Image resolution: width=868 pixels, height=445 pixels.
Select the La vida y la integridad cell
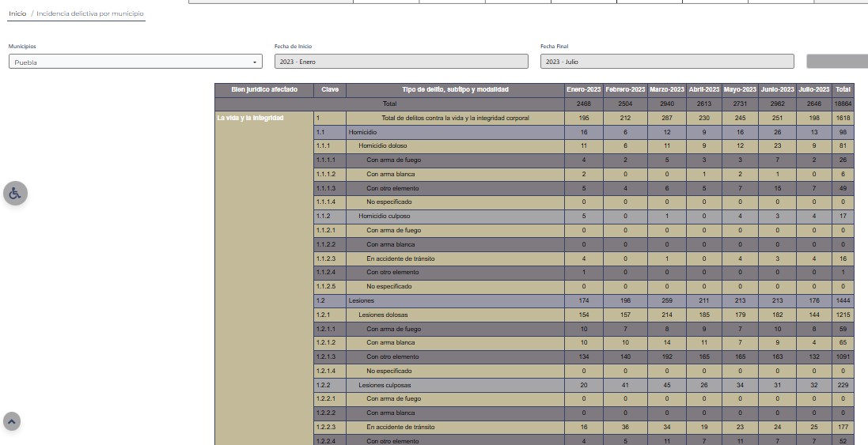(x=250, y=119)
